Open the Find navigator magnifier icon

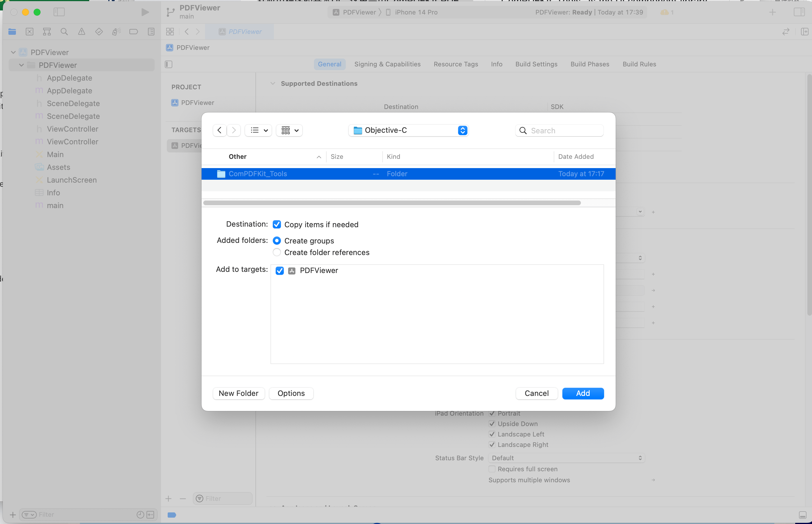click(64, 32)
